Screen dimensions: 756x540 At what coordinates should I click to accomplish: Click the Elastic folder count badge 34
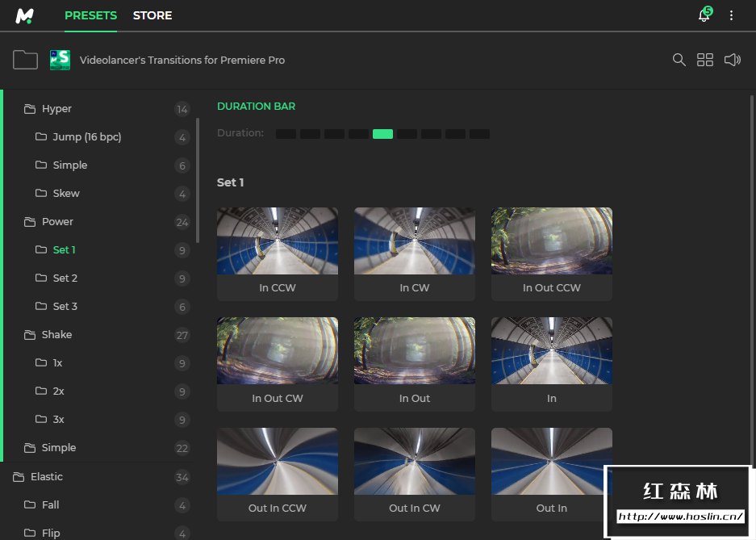[182, 477]
